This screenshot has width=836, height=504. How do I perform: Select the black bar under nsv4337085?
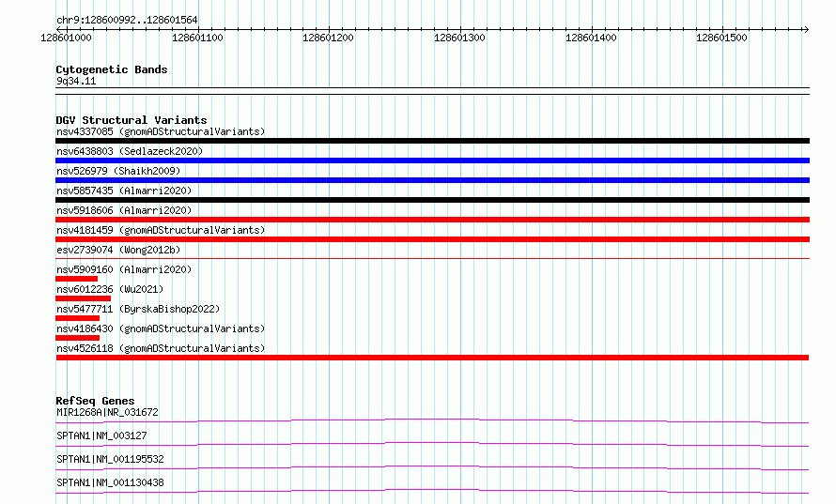click(432, 141)
